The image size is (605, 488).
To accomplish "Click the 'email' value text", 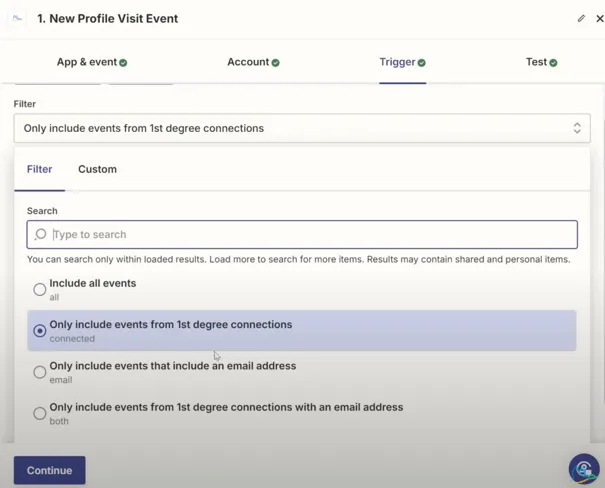I will 61,380.
